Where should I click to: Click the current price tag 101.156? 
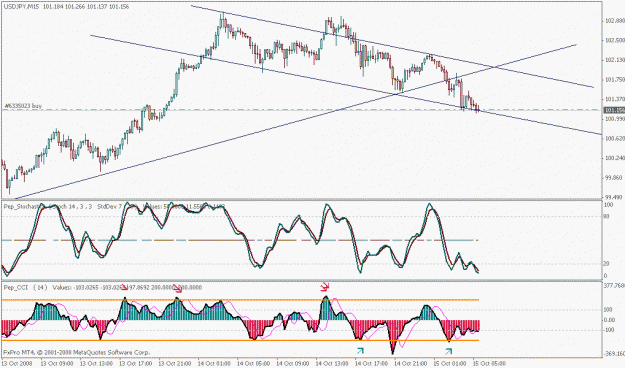click(x=614, y=110)
